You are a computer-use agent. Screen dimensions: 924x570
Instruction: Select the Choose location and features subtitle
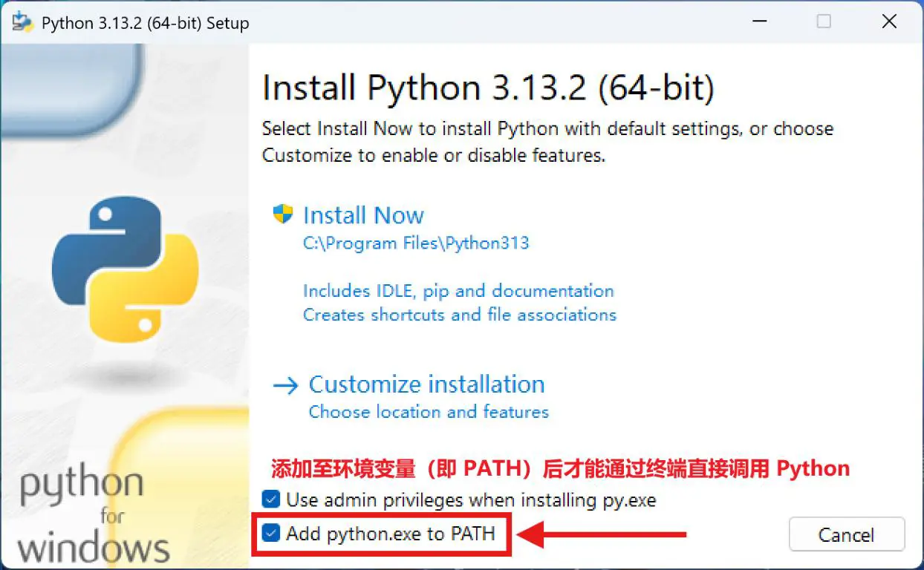pyautogui.click(x=429, y=412)
